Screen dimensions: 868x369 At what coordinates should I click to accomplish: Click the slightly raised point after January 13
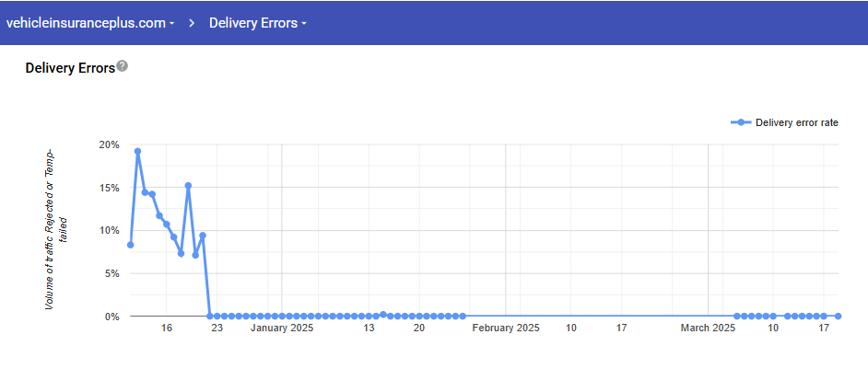click(383, 314)
